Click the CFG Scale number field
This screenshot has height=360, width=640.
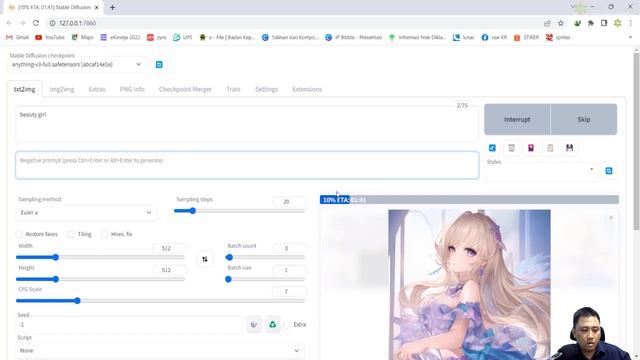pyautogui.click(x=289, y=291)
